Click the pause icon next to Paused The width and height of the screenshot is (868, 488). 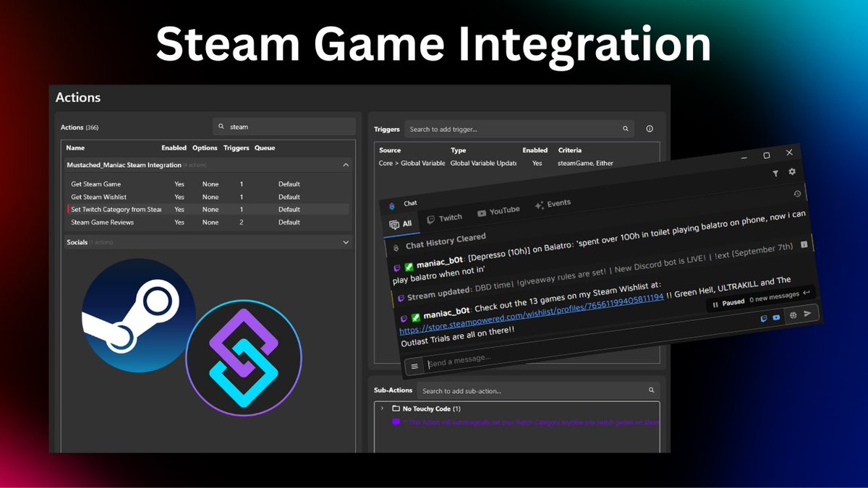pos(715,304)
